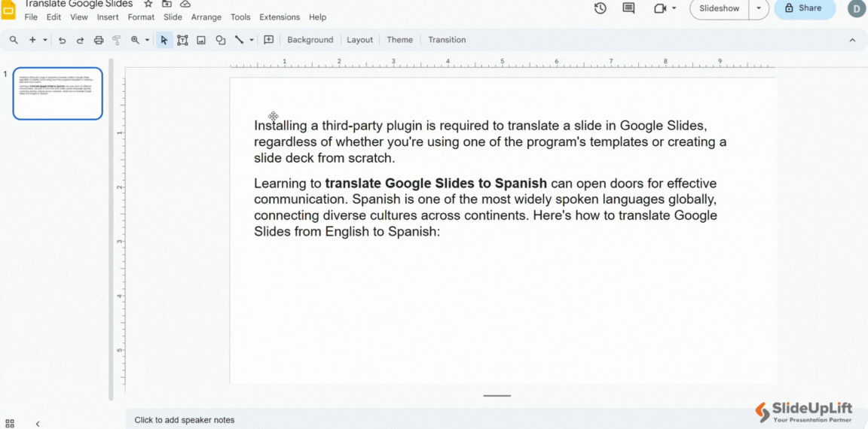868x429 pixels.
Task: Click the Print icon
Action: (99, 40)
